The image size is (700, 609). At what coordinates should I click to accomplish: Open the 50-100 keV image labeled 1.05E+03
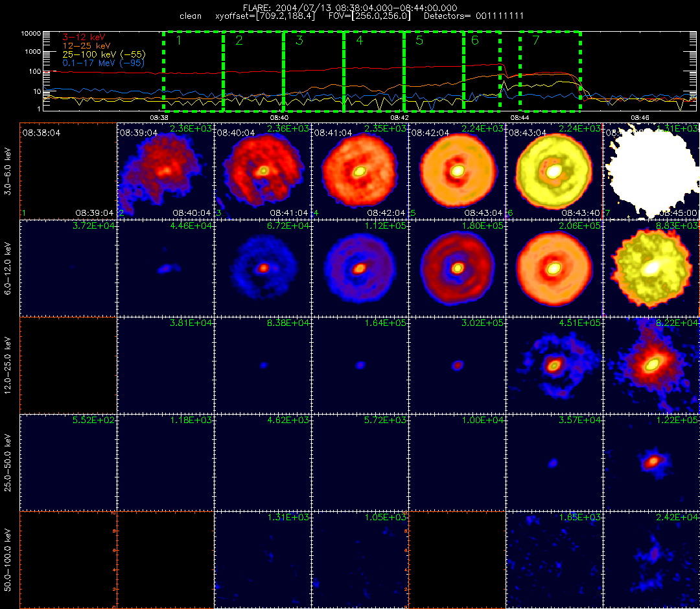pos(360,560)
